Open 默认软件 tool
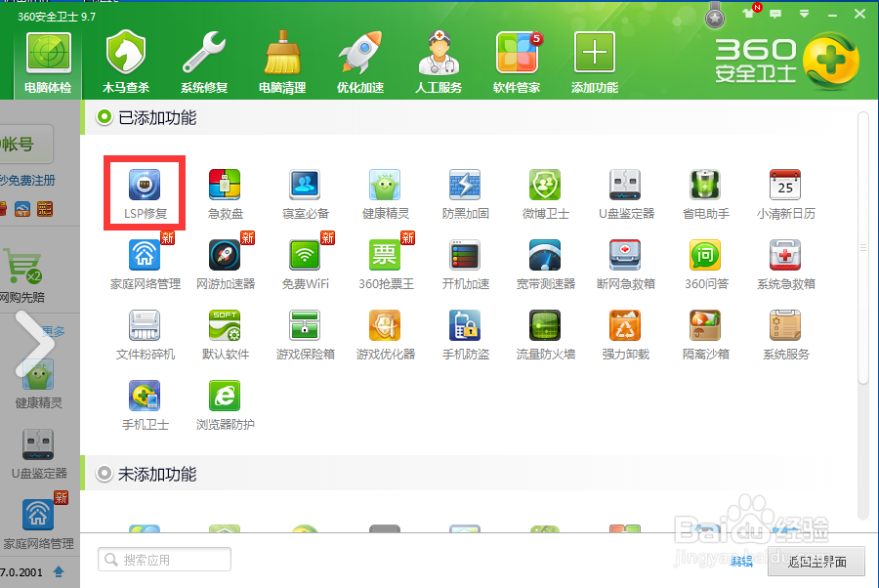 [225, 335]
